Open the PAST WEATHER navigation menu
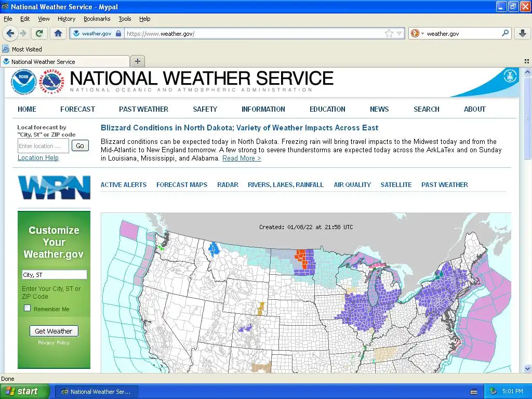 pos(143,109)
